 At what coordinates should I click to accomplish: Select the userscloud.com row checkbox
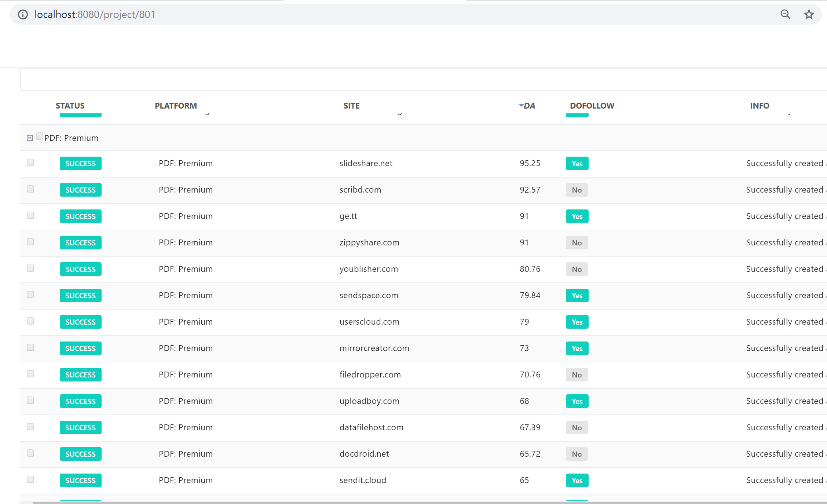[30, 321]
